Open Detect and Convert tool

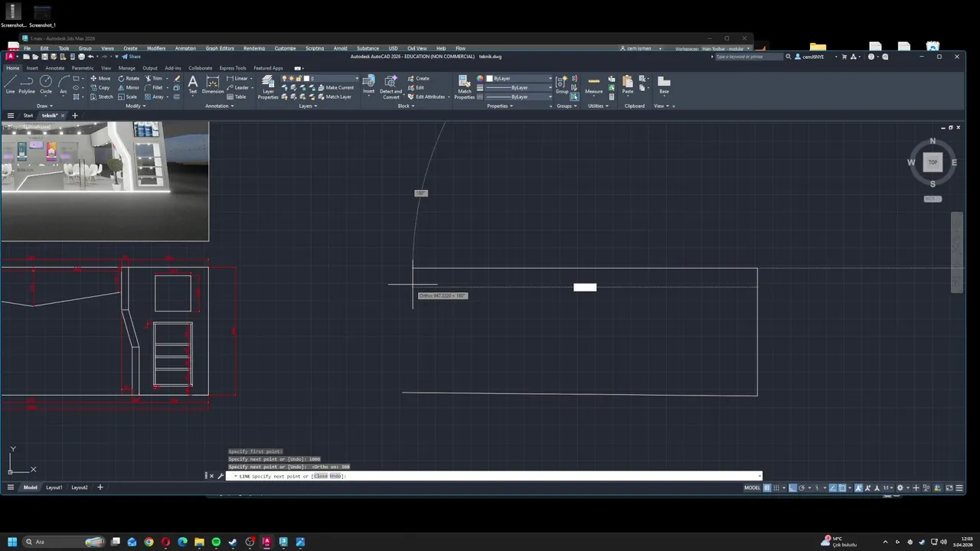pos(390,87)
